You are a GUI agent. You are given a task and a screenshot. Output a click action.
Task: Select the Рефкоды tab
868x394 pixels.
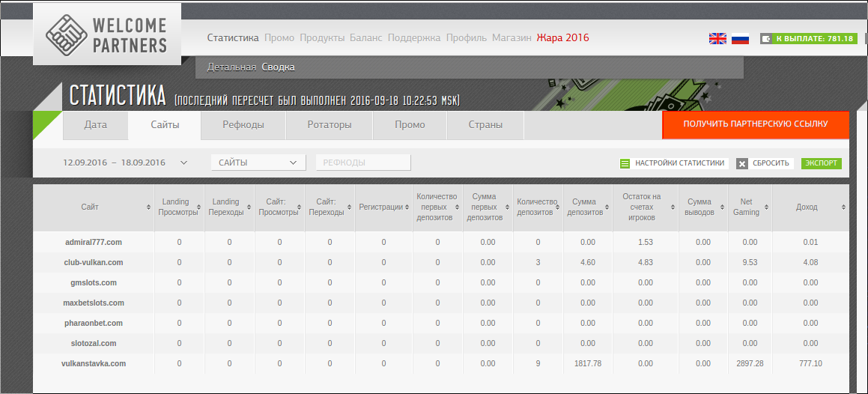(x=243, y=125)
